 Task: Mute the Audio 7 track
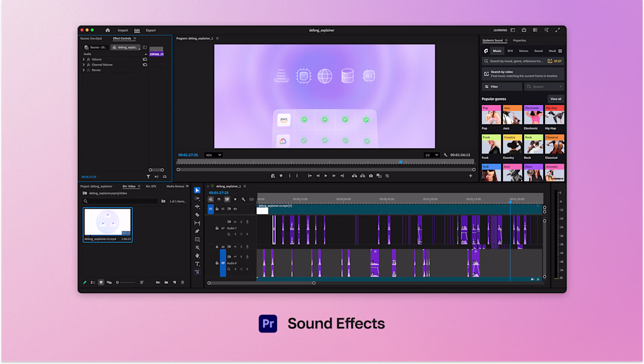[235, 222]
